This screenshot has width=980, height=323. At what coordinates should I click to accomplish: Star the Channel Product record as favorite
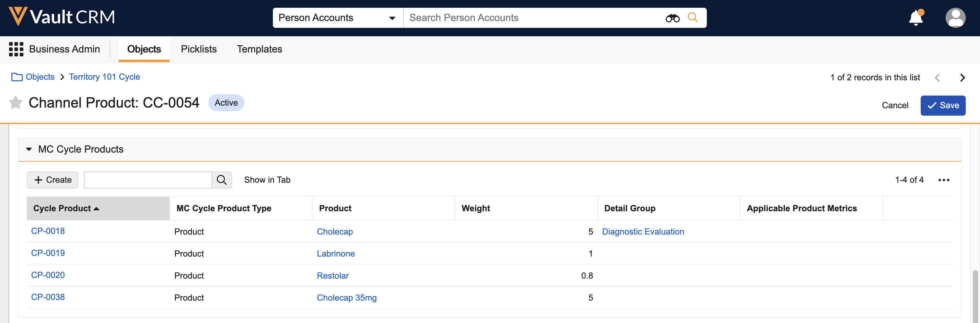pos(16,103)
